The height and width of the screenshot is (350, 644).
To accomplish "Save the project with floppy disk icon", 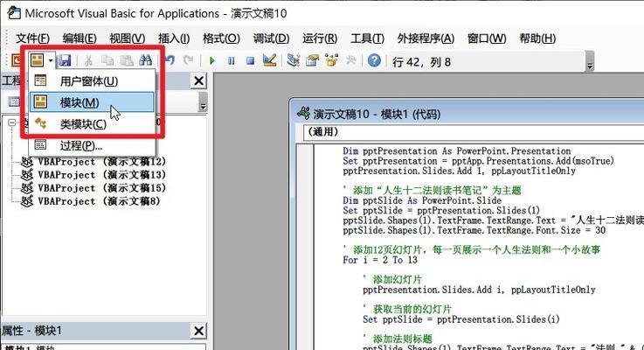I will click(x=65, y=61).
